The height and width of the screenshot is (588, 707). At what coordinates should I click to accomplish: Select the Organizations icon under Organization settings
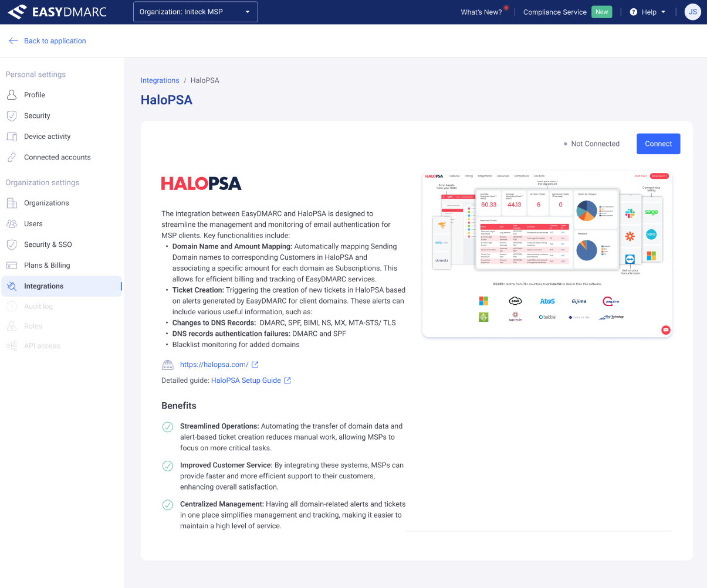(12, 203)
